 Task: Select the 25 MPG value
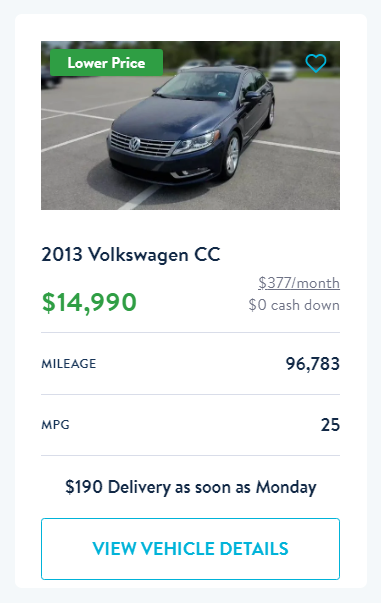tap(330, 425)
